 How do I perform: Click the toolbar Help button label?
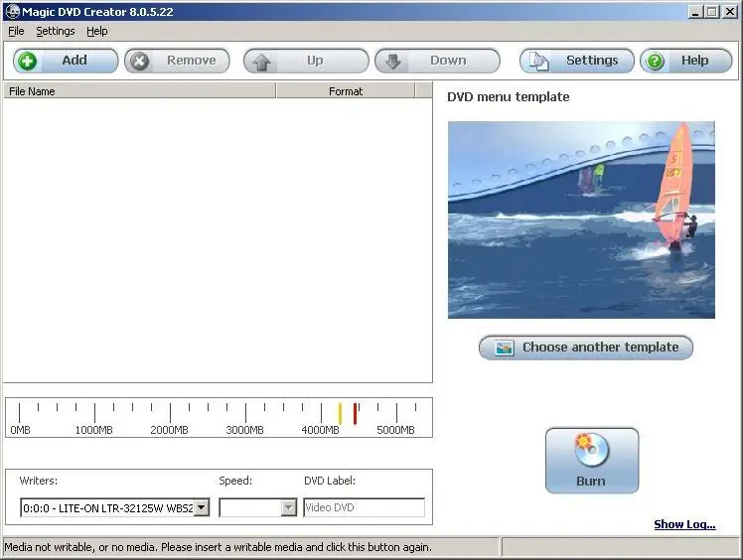pyautogui.click(x=694, y=61)
